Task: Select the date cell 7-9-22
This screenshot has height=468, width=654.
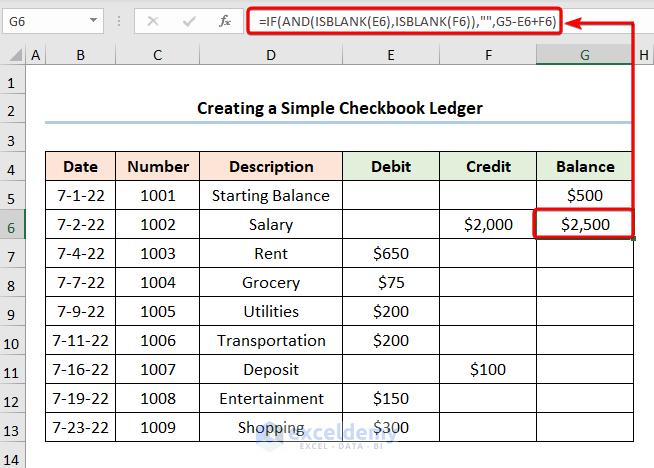Action: pyautogui.click(x=80, y=311)
